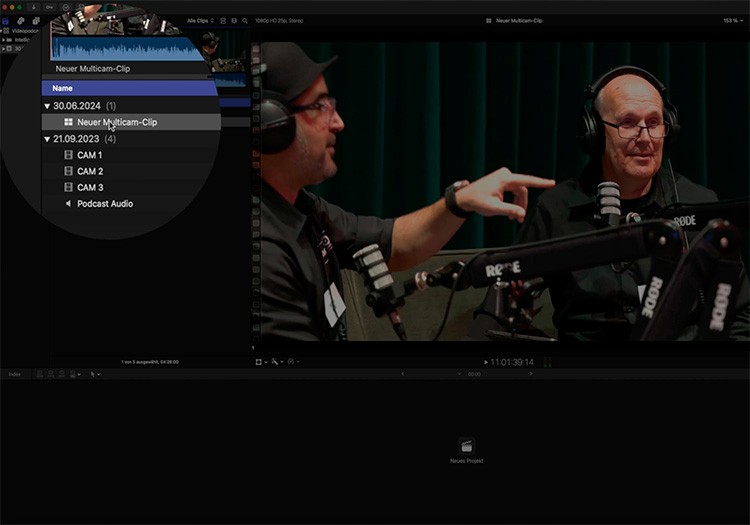This screenshot has height=525, width=750.
Task: Click Neuer Multicam-Clip viewer title
Action: [519, 21]
